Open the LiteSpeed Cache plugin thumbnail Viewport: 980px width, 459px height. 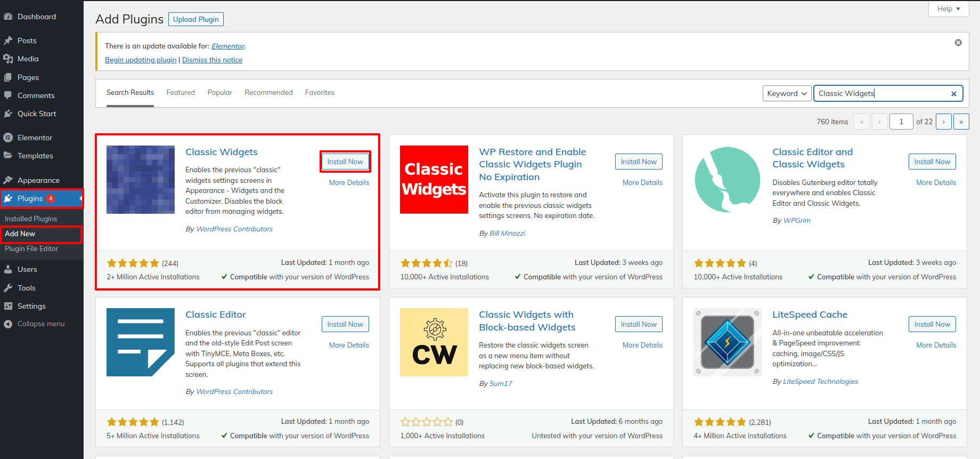(727, 342)
